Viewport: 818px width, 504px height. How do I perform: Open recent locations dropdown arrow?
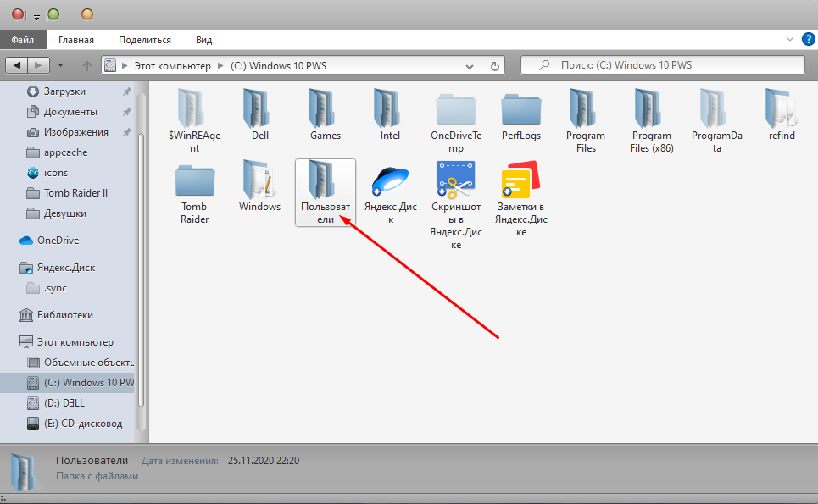click(60, 66)
